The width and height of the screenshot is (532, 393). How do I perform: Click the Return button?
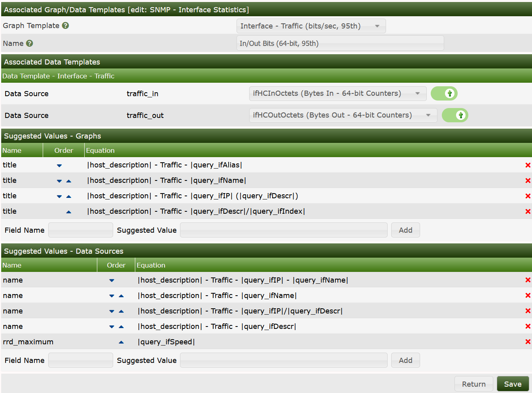pos(473,384)
